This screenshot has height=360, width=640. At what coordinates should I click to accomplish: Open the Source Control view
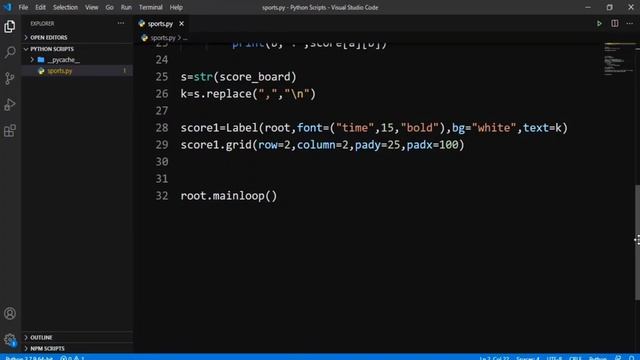[x=10, y=78]
